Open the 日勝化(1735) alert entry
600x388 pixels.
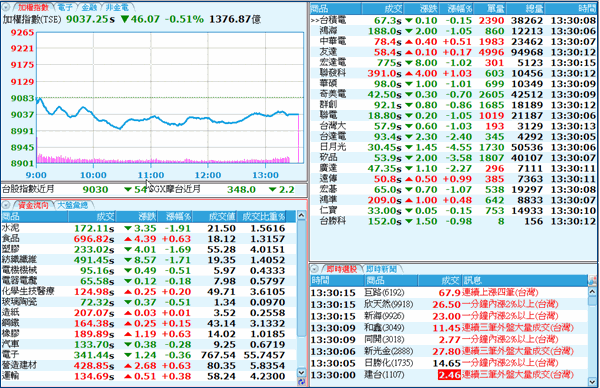point(449,363)
